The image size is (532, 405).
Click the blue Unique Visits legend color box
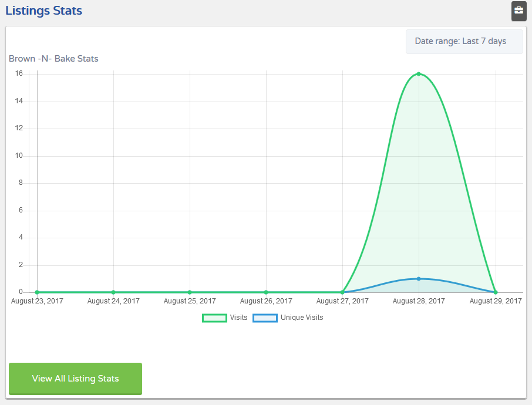pos(265,318)
